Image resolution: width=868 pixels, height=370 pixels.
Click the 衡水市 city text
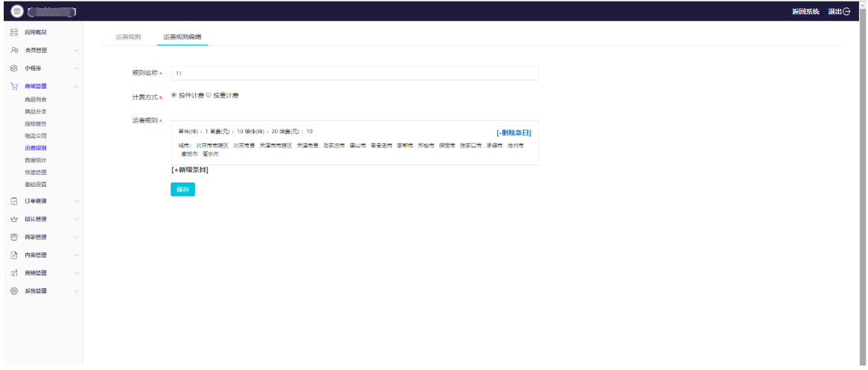[210, 154]
